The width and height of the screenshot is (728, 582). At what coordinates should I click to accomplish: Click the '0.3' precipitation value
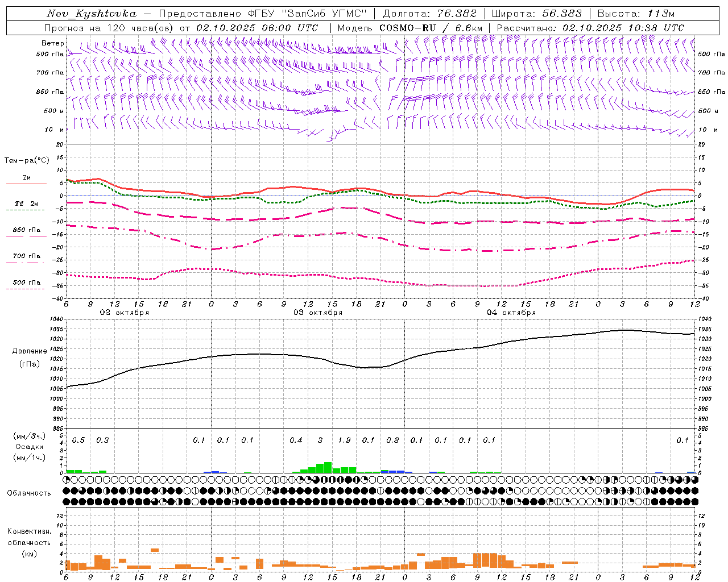(x=102, y=440)
